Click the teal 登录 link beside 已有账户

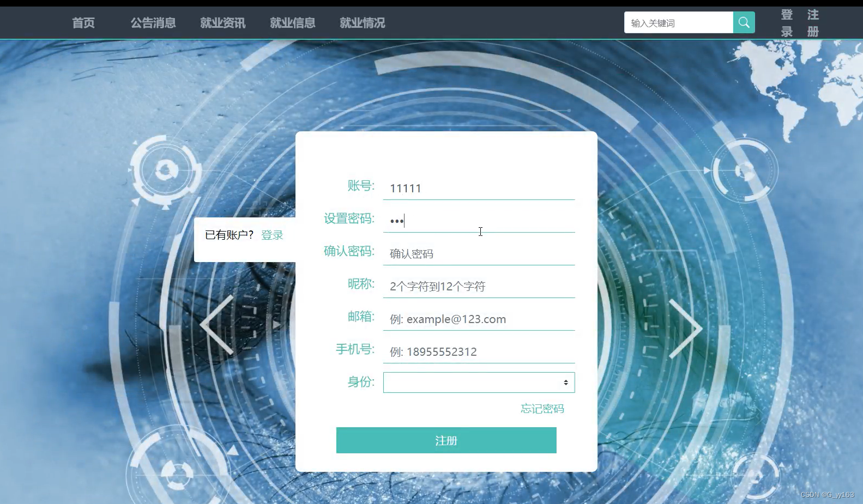coord(272,235)
